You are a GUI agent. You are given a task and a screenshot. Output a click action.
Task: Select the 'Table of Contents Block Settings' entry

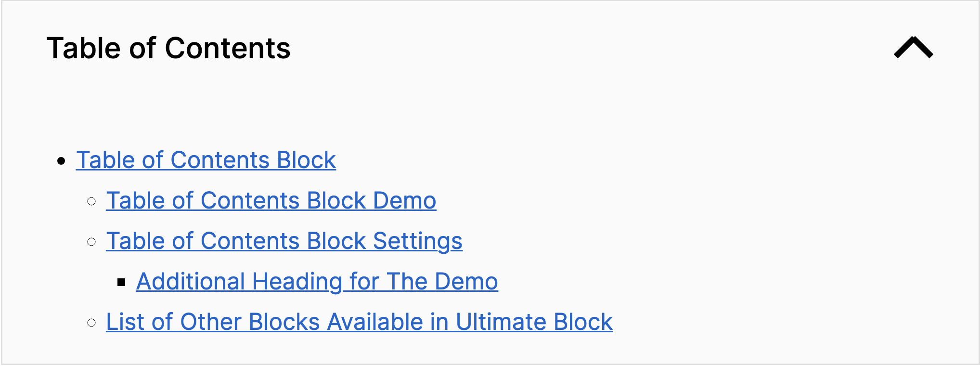[x=284, y=241]
